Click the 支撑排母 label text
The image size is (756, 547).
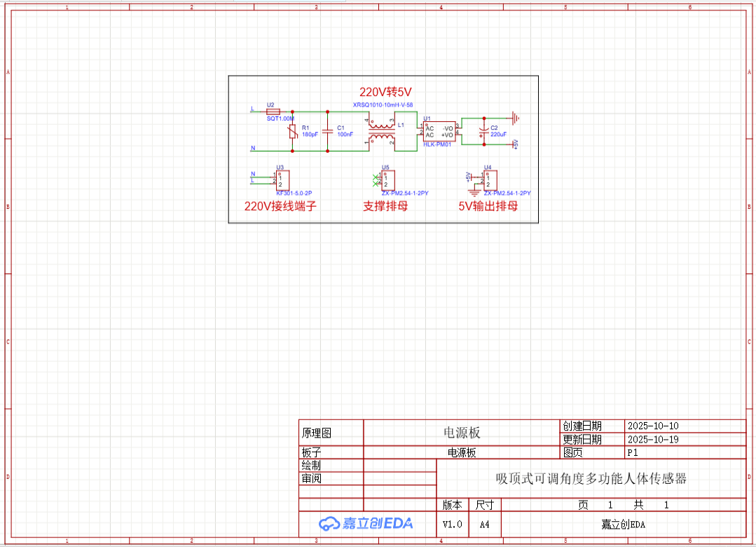click(x=385, y=206)
